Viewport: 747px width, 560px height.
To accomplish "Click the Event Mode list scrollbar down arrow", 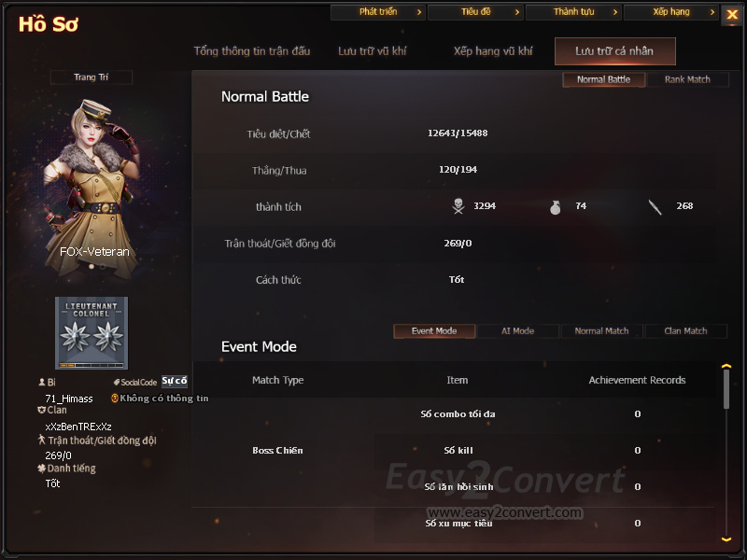I will (x=726, y=539).
